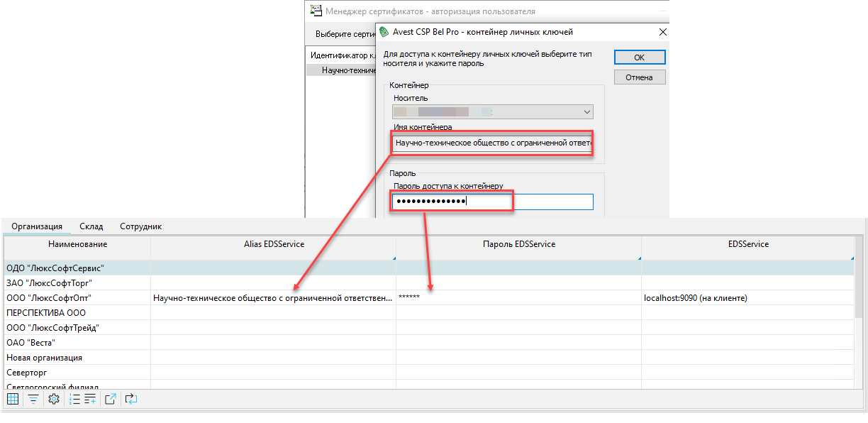Click the Avest CSP Bel Pro dialog icon
This screenshot has height=423, width=868.
385,32
